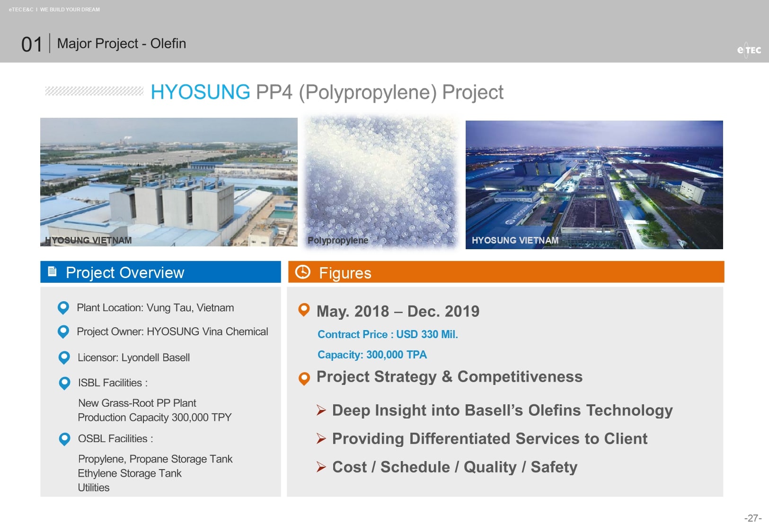Click the line New Grass-Root PP Plant

[137, 403]
